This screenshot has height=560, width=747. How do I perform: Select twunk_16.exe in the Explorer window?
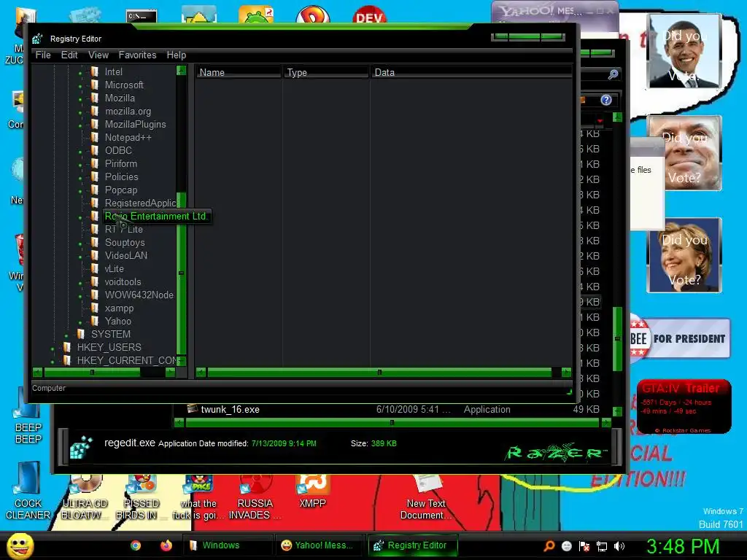[230, 410]
